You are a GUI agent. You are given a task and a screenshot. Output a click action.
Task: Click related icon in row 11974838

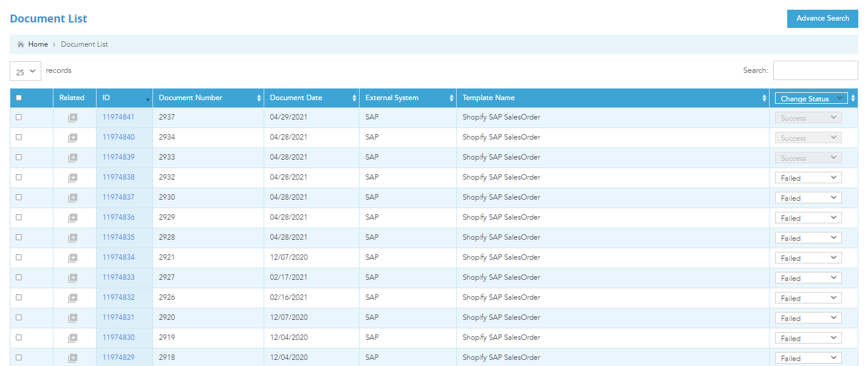point(72,178)
